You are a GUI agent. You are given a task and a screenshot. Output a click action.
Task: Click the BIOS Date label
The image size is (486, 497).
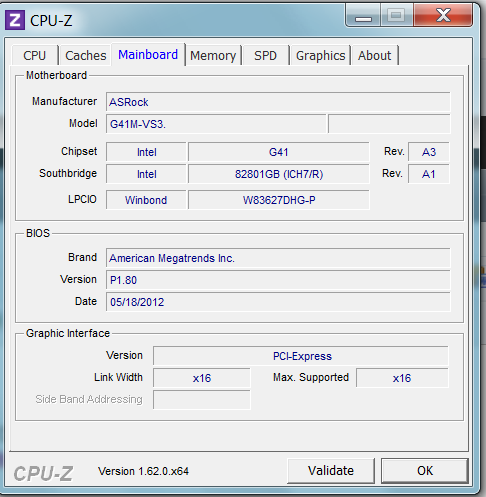click(x=86, y=301)
